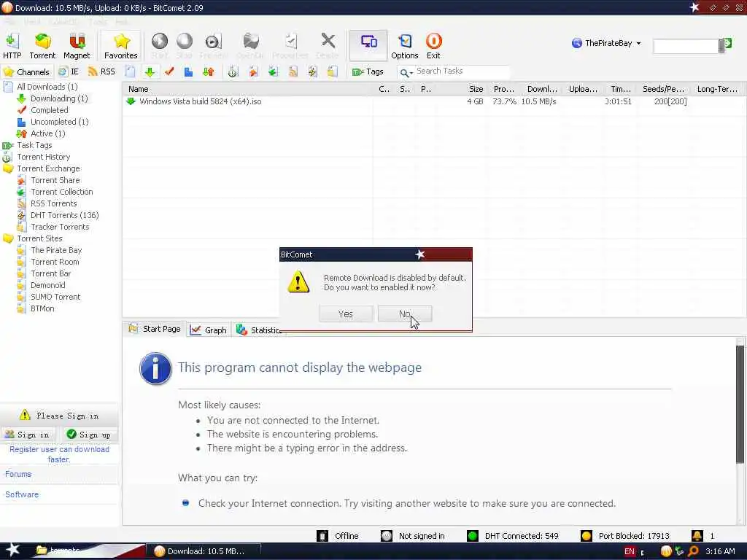Screen dimensions: 747x560
Task: Click the Tags toolbar button
Action: point(368,72)
